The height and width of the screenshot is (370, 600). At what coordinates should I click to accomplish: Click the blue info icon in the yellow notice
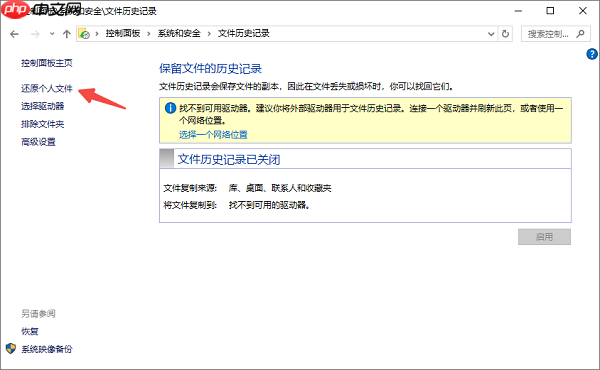170,108
